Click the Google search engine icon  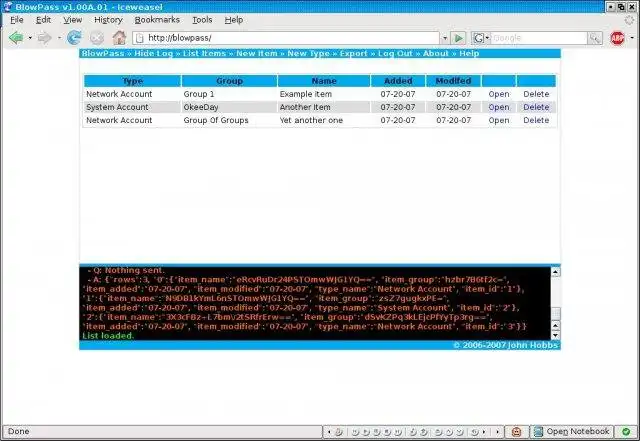478,38
